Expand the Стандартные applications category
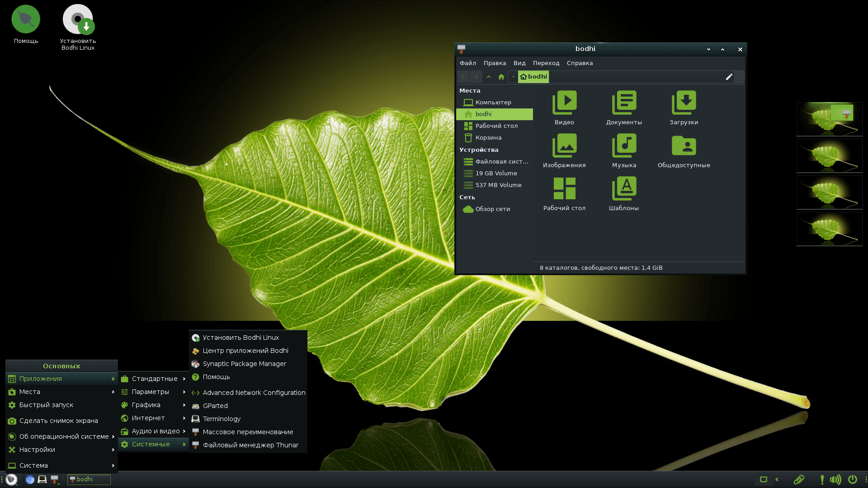 153,379
